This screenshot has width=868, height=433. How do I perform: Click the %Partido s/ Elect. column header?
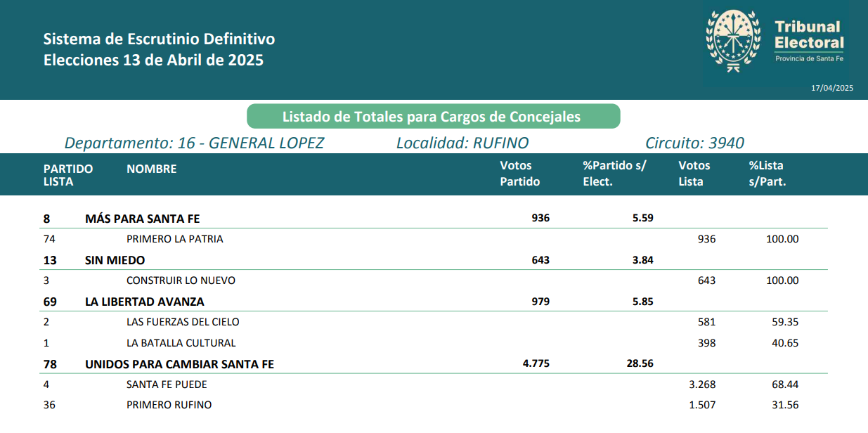point(614,174)
